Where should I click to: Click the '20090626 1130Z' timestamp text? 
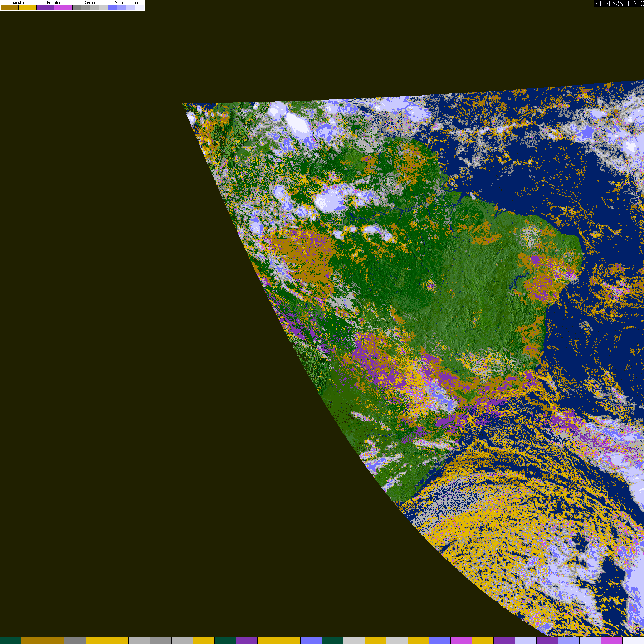pos(619,4)
